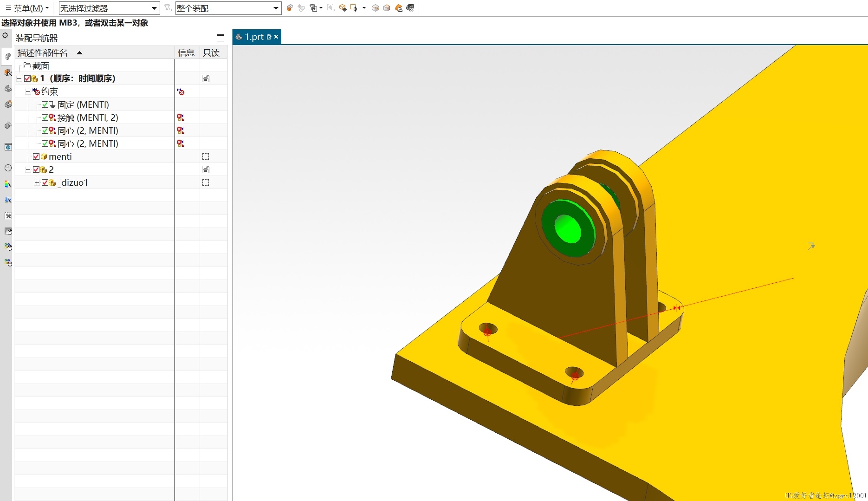
Task: Toggle the _dizuo1 visibility checkbox
Action: tap(45, 182)
